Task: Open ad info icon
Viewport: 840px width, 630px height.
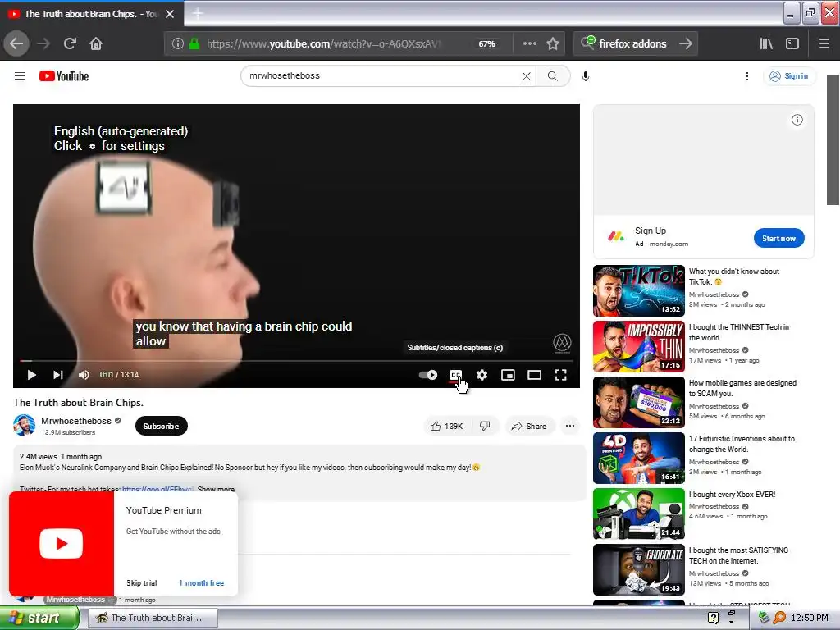Action: coord(797,120)
